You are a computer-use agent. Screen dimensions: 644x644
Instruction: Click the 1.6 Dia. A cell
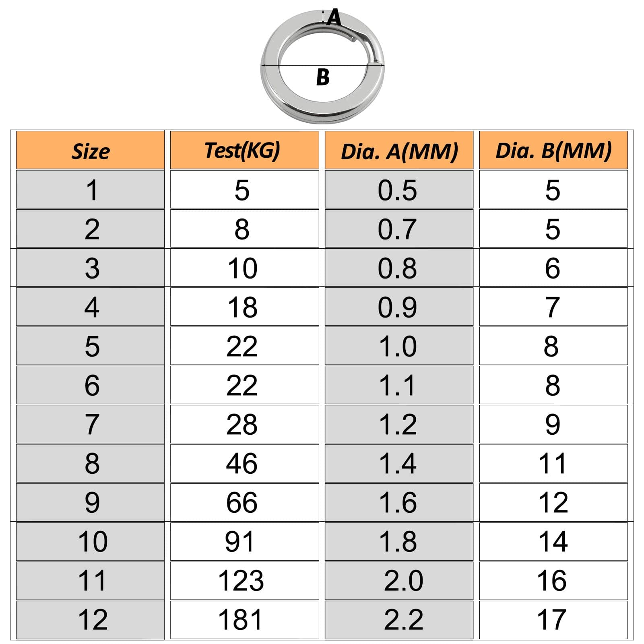(399, 502)
